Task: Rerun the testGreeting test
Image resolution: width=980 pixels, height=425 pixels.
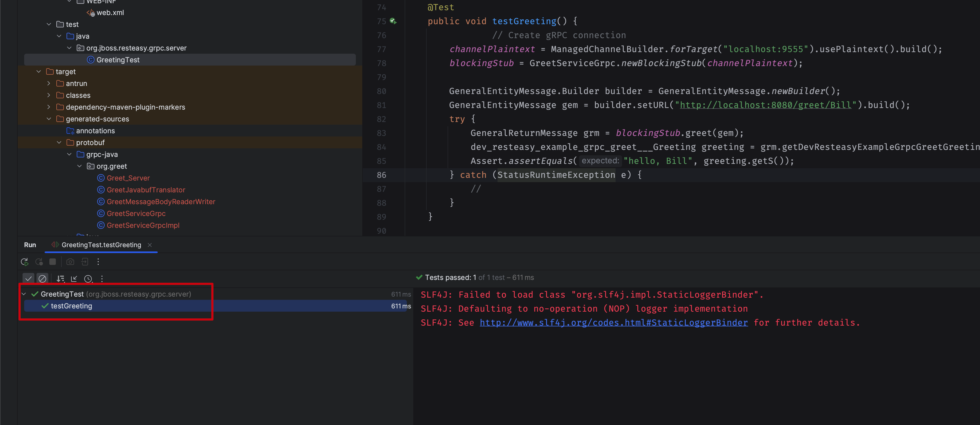Action: click(x=24, y=262)
